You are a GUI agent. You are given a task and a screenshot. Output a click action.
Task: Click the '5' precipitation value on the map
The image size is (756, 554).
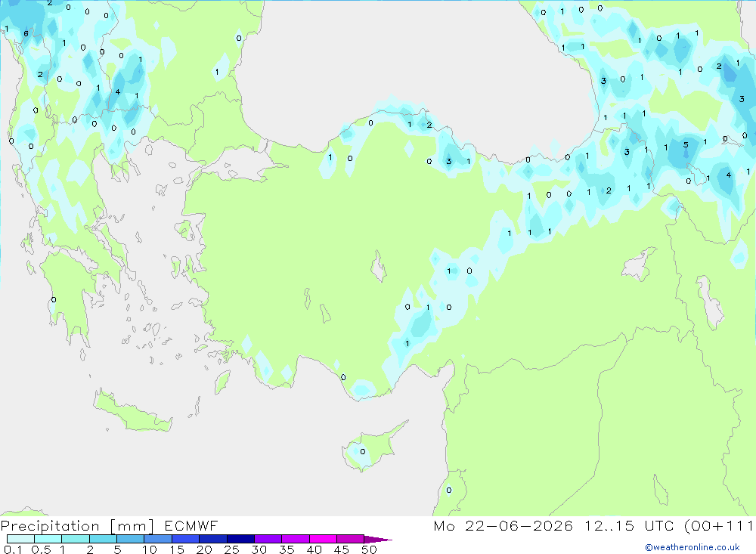(686, 144)
